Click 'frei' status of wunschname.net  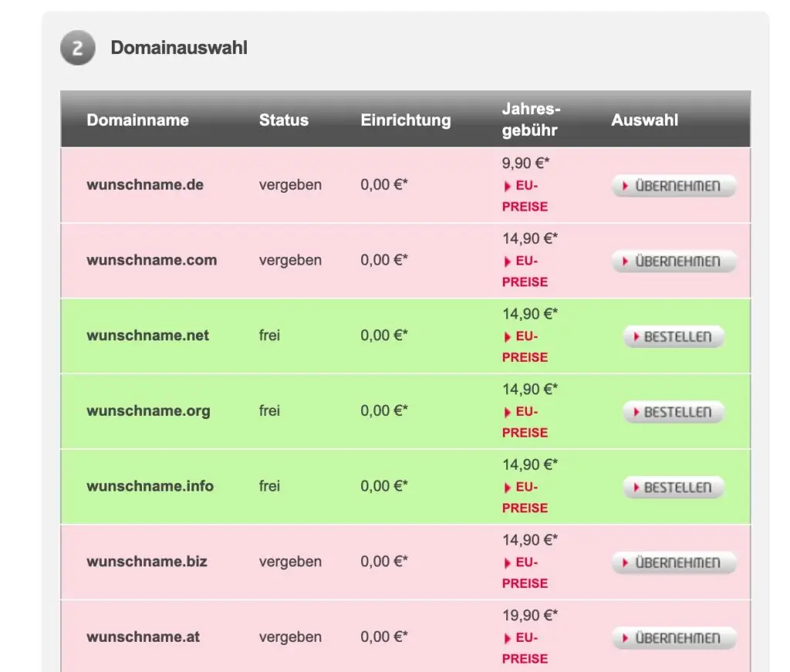coord(269,336)
